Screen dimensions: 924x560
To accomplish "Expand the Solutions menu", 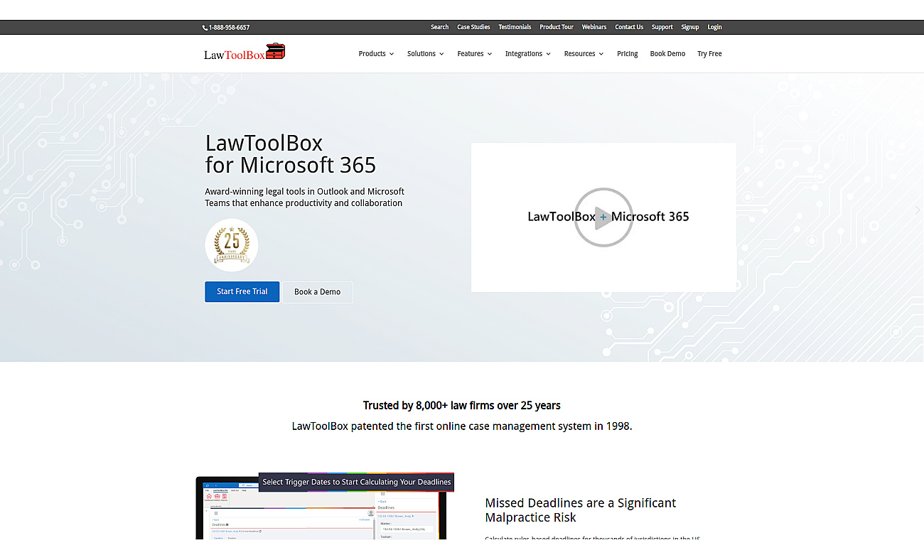I will coord(426,54).
